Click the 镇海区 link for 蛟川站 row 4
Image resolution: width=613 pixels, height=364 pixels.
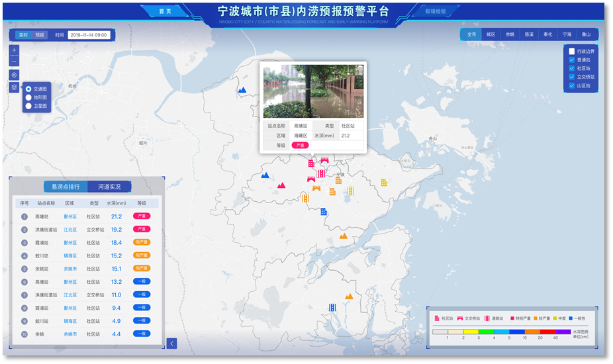70,255
